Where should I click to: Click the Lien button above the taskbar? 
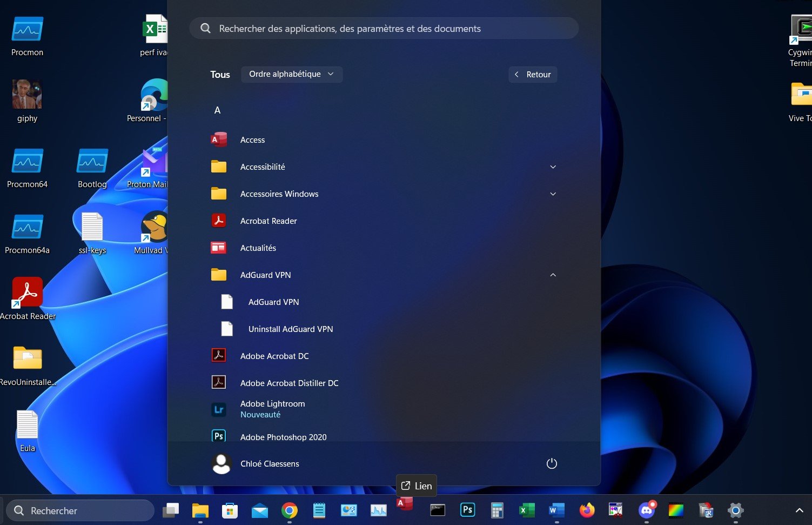416,486
